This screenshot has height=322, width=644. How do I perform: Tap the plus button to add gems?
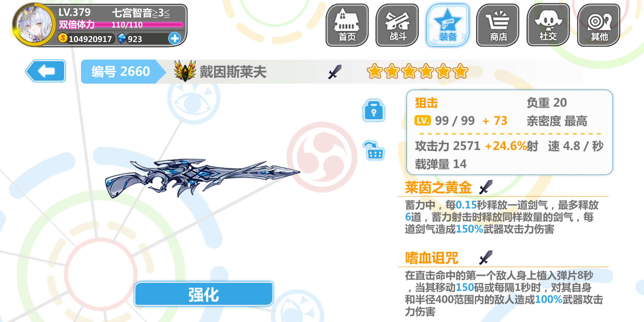pos(174,38)
